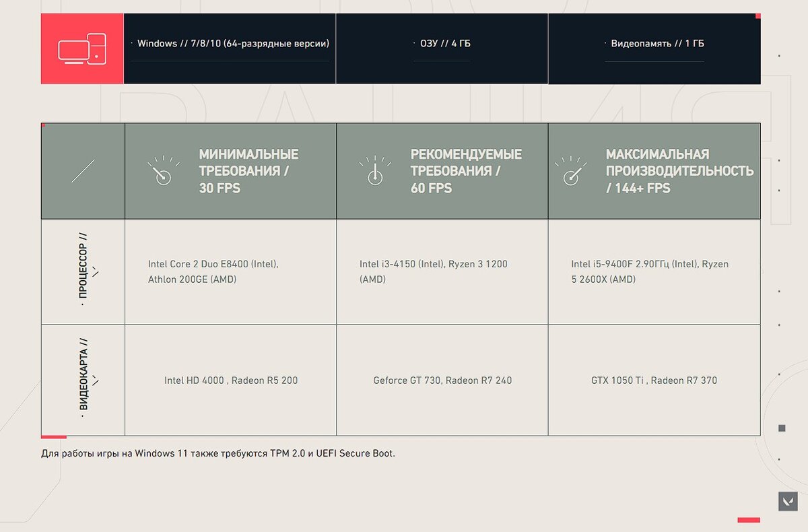Image resolution: width=808 pixels, height=532 pixels.
Task: Click РЕКОМЕНДУЕМЫЕ ТРЕБОВАНИЯ column header
Action: click(x=442, y=171)
